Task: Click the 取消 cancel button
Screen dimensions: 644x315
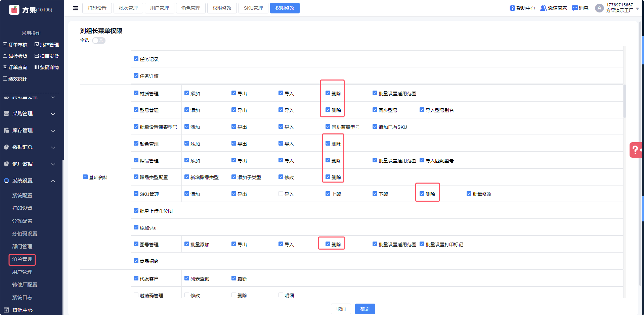Action: click(x=341, y=309)
